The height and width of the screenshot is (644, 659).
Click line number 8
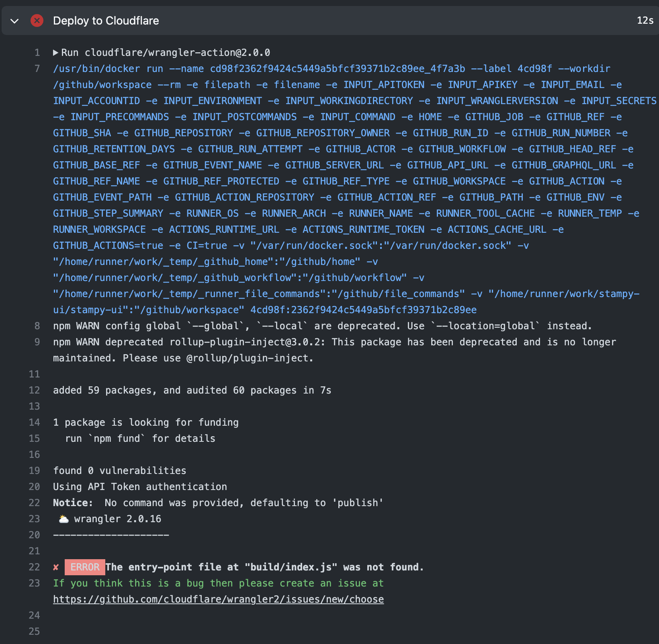(x=37, y=326)
